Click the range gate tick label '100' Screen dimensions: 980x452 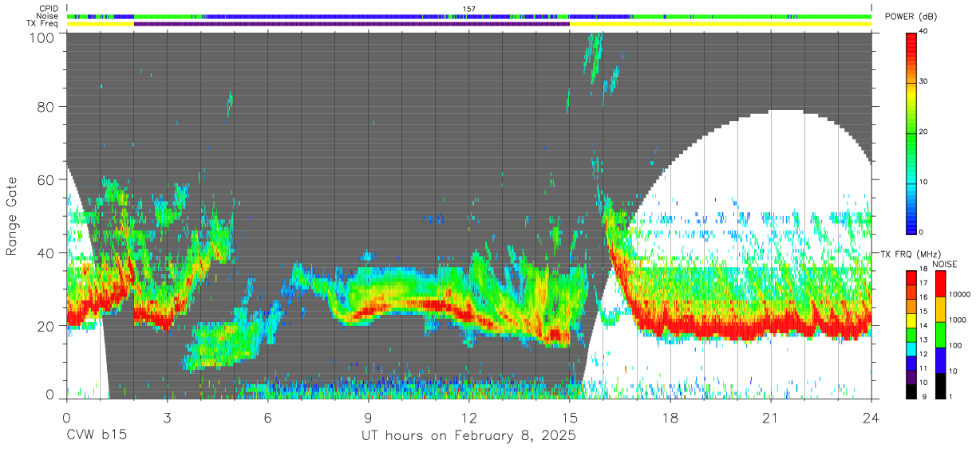(43, 37)
